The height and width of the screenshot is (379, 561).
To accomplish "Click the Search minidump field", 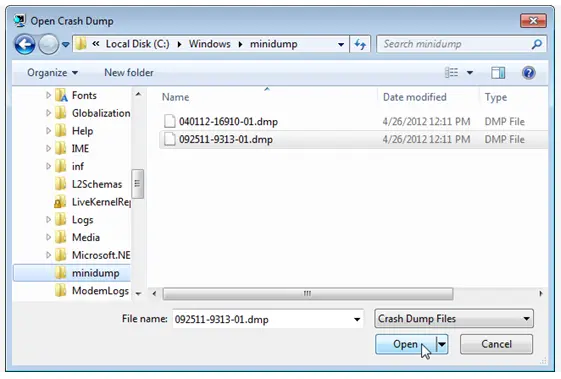I will 462,44.
